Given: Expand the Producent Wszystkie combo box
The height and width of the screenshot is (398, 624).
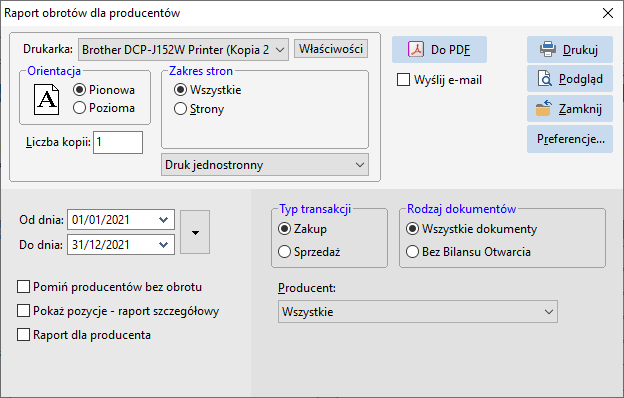Looking at the screenshot, I should pyautogui.click(x=418, y=312).
